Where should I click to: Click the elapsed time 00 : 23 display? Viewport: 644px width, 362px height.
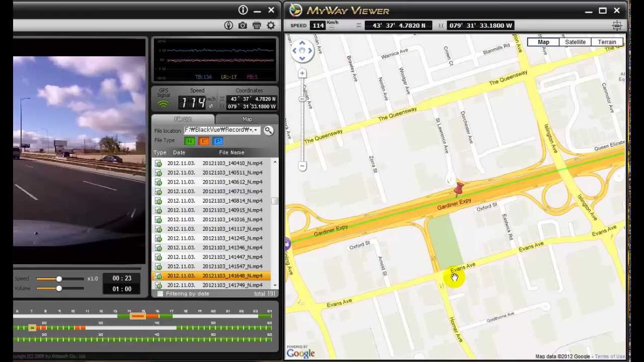coord(122,279)
